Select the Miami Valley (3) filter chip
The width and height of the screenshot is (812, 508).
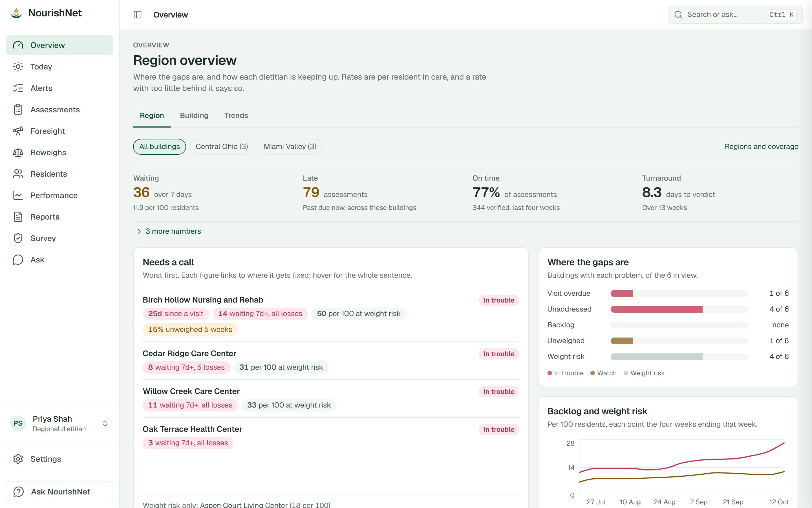coord(290,146)
